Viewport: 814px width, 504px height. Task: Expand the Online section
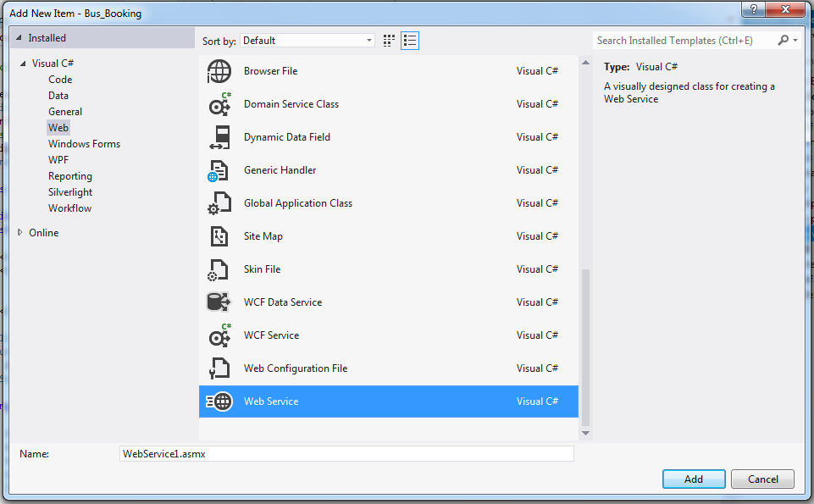point(19,233)
